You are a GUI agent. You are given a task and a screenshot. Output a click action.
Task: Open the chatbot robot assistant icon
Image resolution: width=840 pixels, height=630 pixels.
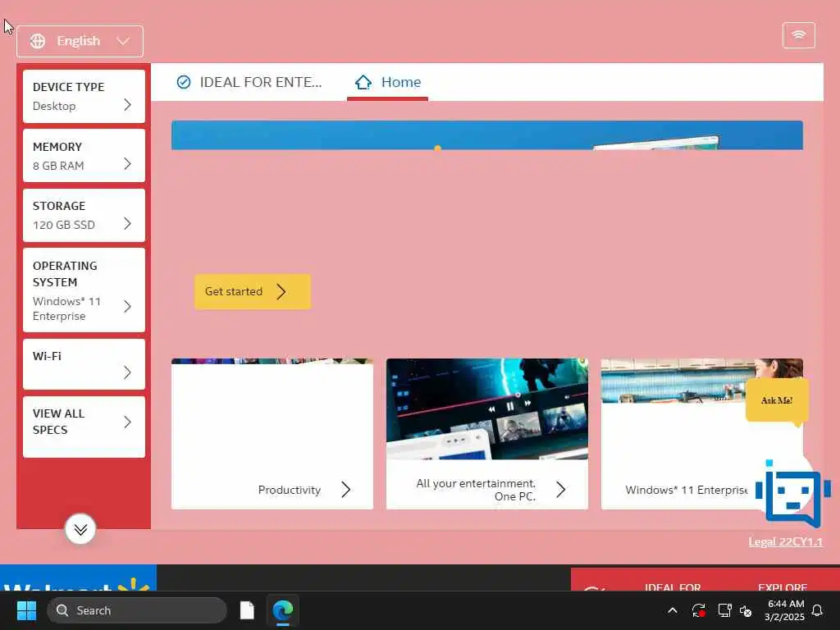[793, 494]
